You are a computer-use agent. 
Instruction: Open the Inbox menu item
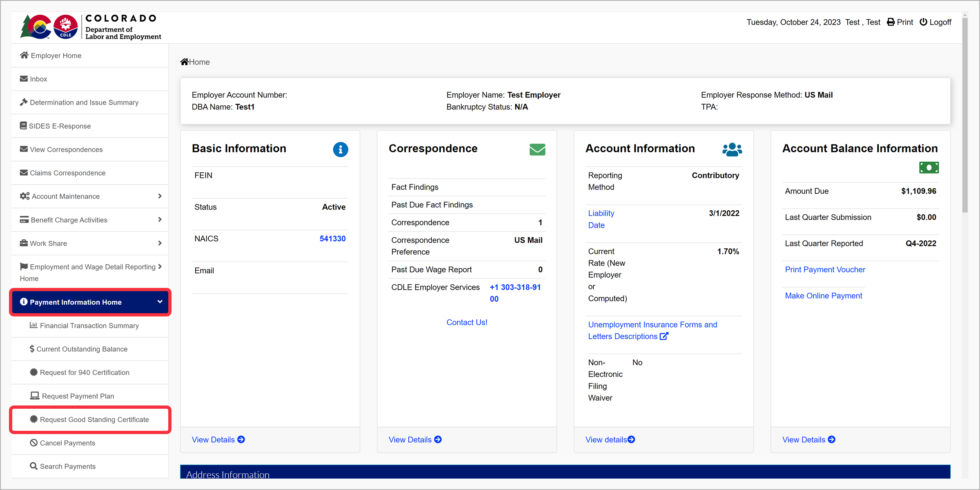point(38,79)
